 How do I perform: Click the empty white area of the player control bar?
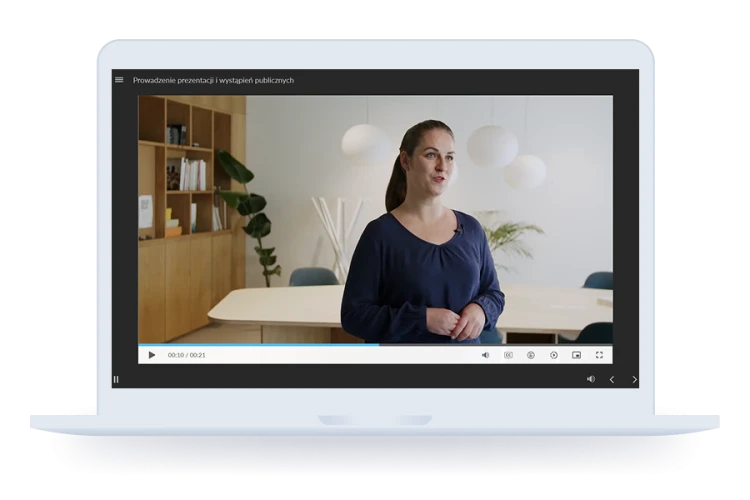342,355
